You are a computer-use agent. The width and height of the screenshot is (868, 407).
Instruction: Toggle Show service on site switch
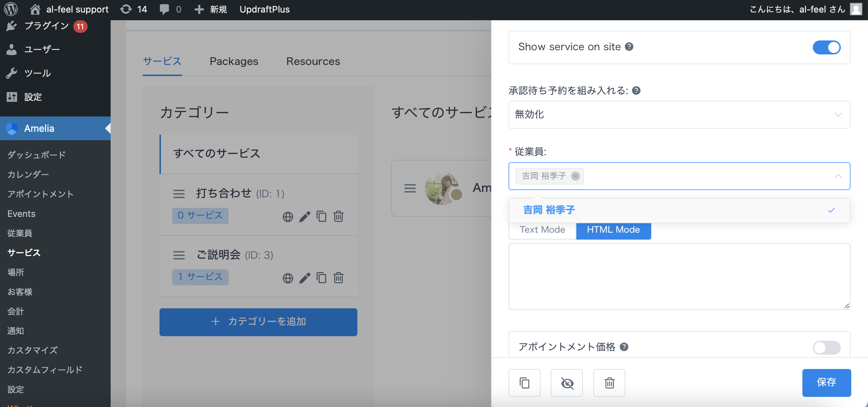click(x=826, y=47)
